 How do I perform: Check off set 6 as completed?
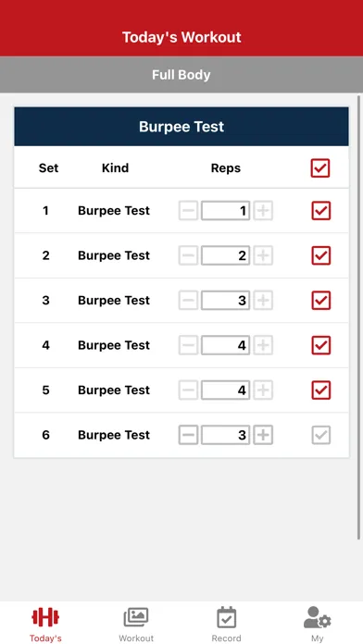[x=321, y=435]
